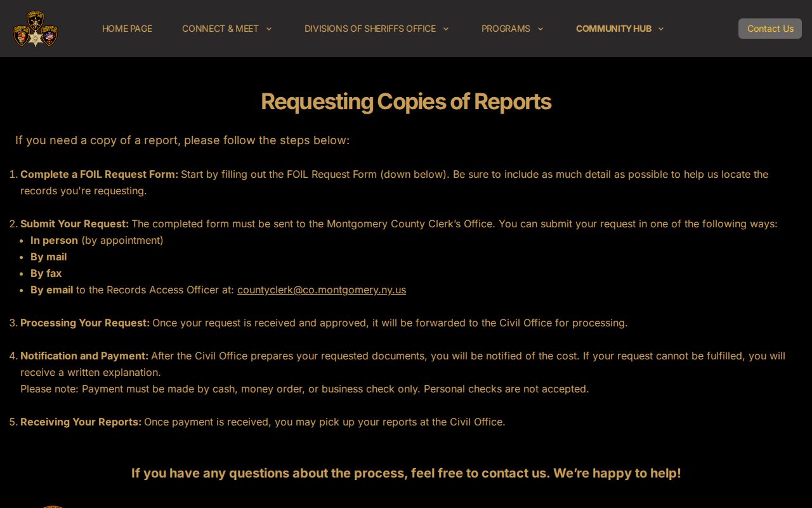Click the 'If you need a copy' intro sentence

pos(182,140)
